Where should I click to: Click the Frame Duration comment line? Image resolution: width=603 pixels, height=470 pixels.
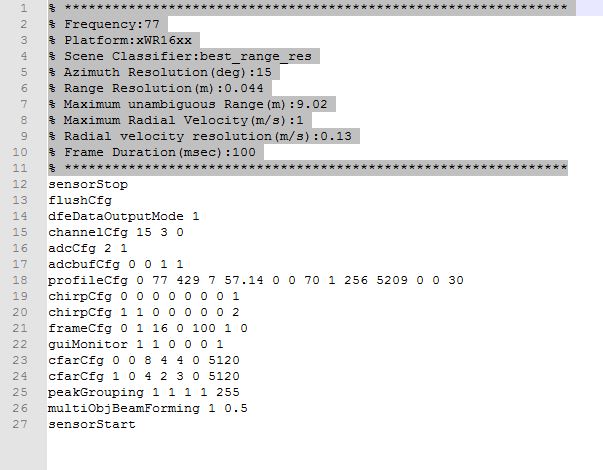coord(152,152)
